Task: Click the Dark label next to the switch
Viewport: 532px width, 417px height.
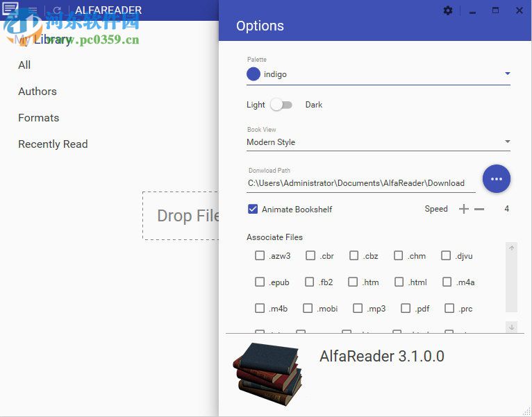Action: 314,105
